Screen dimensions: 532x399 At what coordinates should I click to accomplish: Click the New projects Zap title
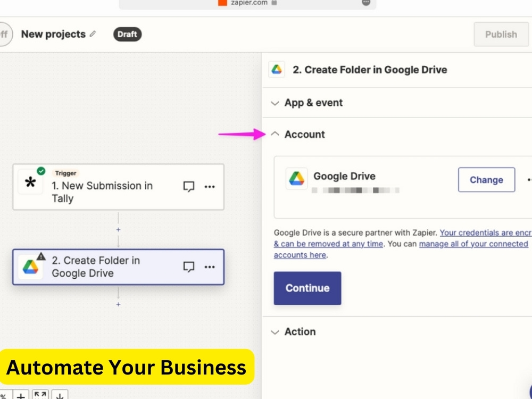click(53, 34)
